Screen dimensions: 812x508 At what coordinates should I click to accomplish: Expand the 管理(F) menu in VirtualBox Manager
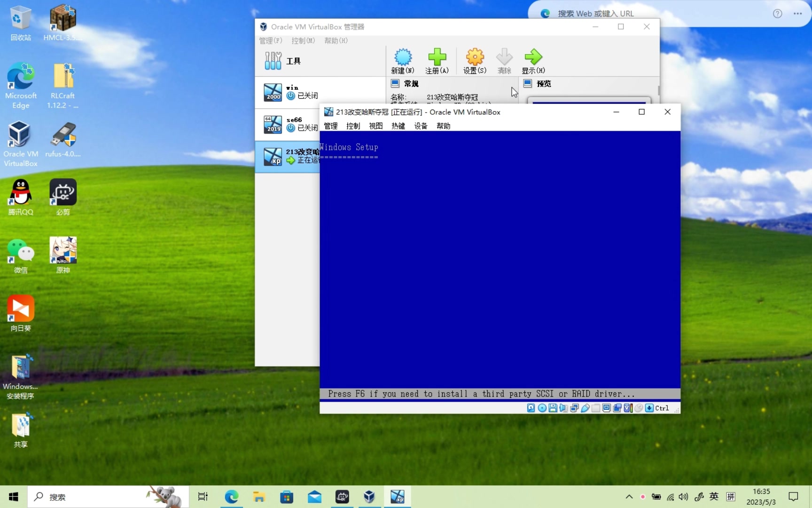270,41
